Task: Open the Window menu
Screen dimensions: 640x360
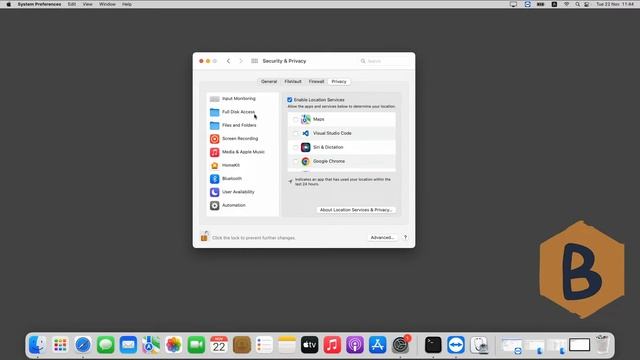Action: pos(107,4)
